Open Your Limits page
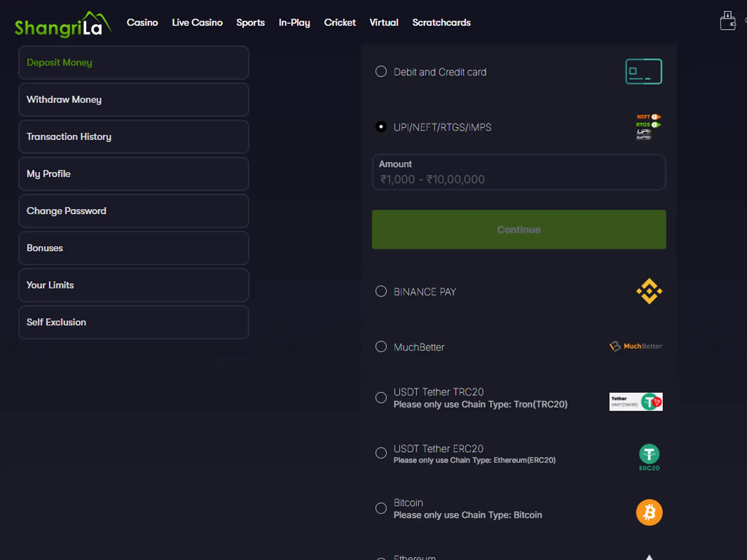The height and width of the screenshot is (560, 747). [x=134, y=285]
